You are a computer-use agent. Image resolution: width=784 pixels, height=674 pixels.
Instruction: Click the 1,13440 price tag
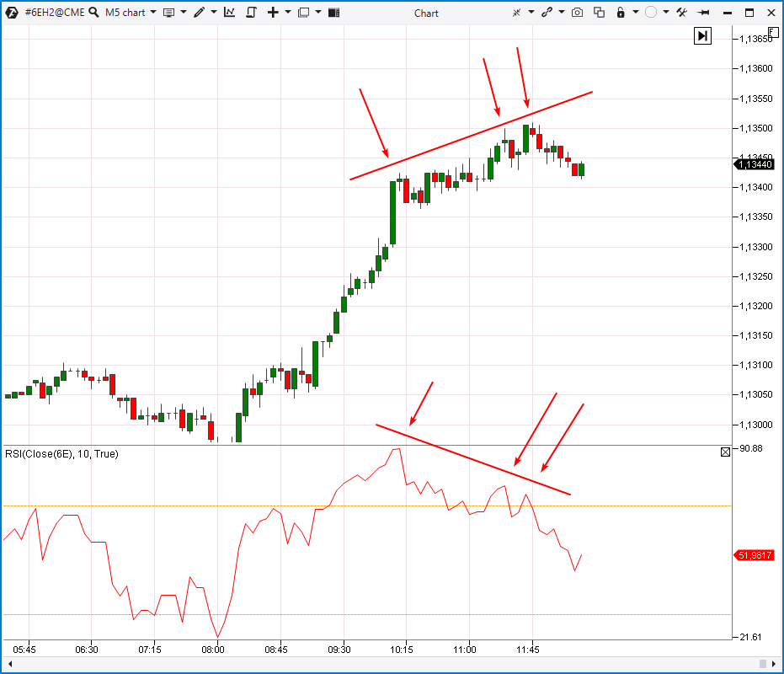click(x=754, y=165)
